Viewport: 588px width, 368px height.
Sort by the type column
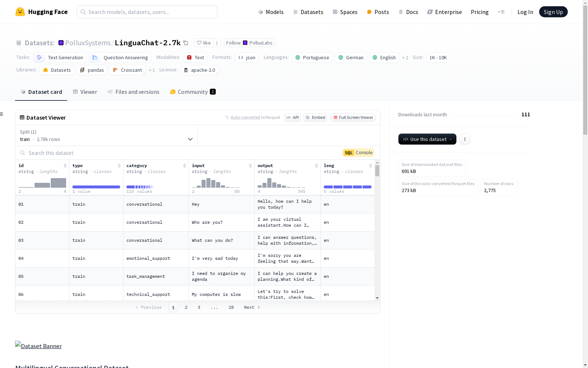[119, 166]
